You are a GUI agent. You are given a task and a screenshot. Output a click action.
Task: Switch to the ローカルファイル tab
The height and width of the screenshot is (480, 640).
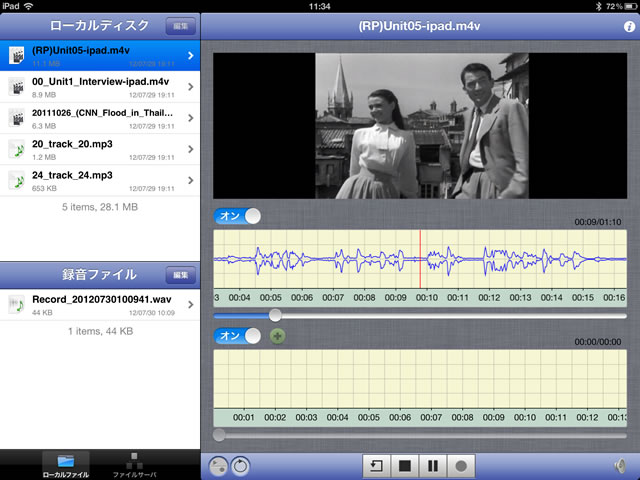(66, 465)
